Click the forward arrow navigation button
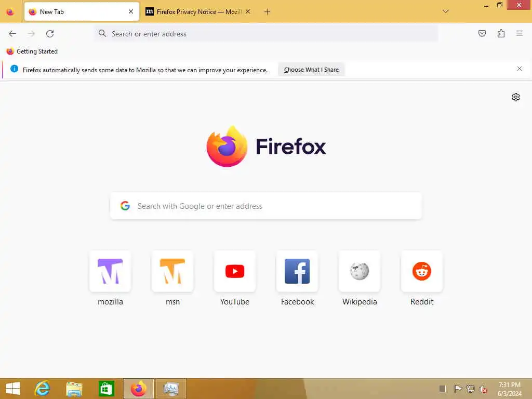The height and width of the screenshot is (399, 532). click(31, 34)
